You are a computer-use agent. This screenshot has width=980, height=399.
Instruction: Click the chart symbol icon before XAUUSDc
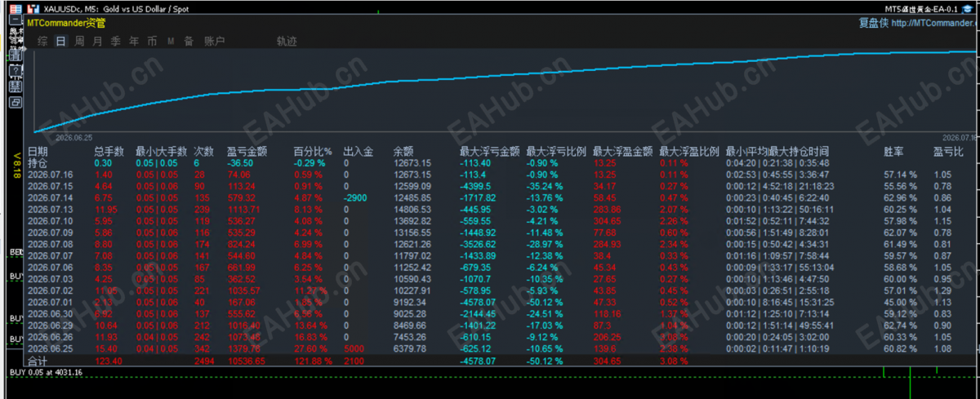pyautogui.click(x=34, y=7)
